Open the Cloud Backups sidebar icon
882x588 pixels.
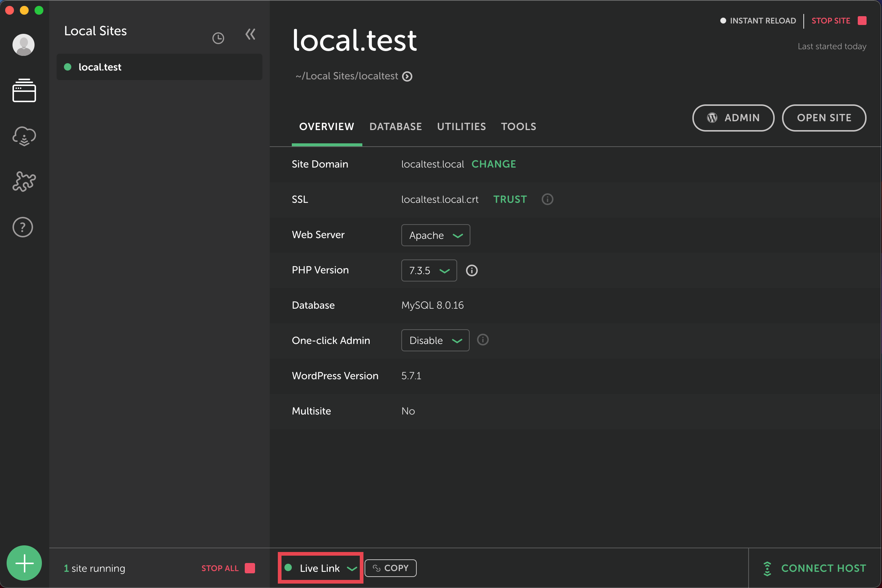[24, 136]
